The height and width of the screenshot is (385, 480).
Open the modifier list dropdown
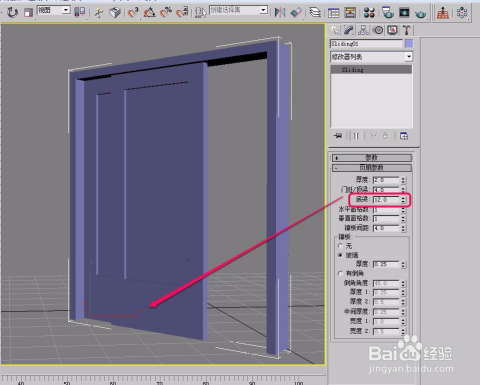point(371,57)
